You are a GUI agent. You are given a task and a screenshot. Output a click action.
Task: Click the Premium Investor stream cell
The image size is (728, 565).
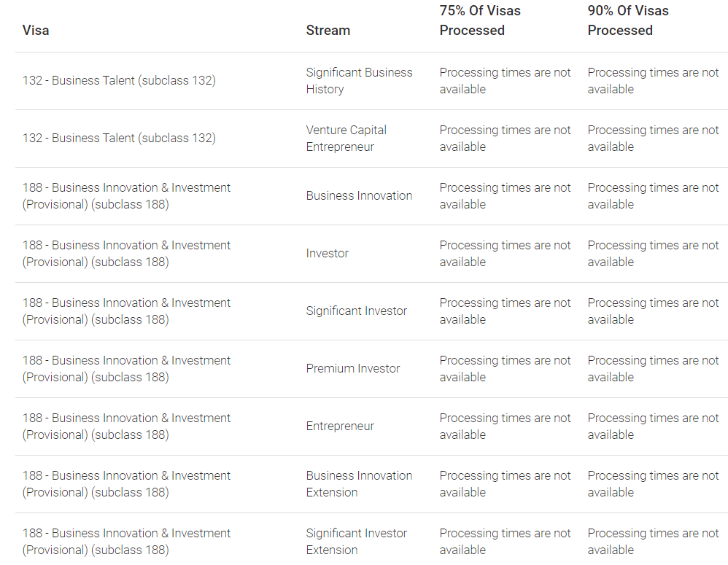[353, 368]
